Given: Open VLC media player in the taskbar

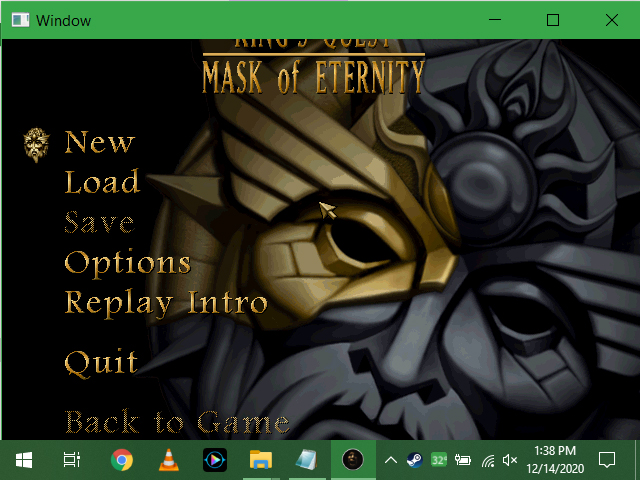Looking at the screenshot, I should (169, 460).
